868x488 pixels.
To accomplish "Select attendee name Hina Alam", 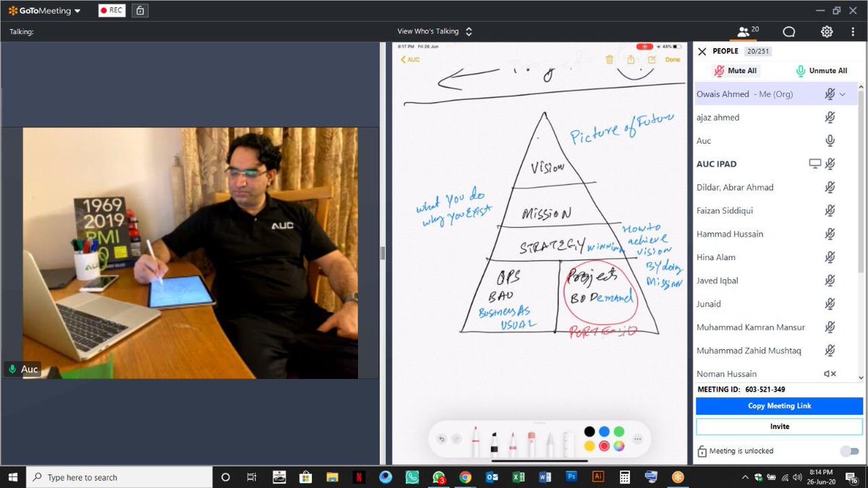I will coord(716,257).
